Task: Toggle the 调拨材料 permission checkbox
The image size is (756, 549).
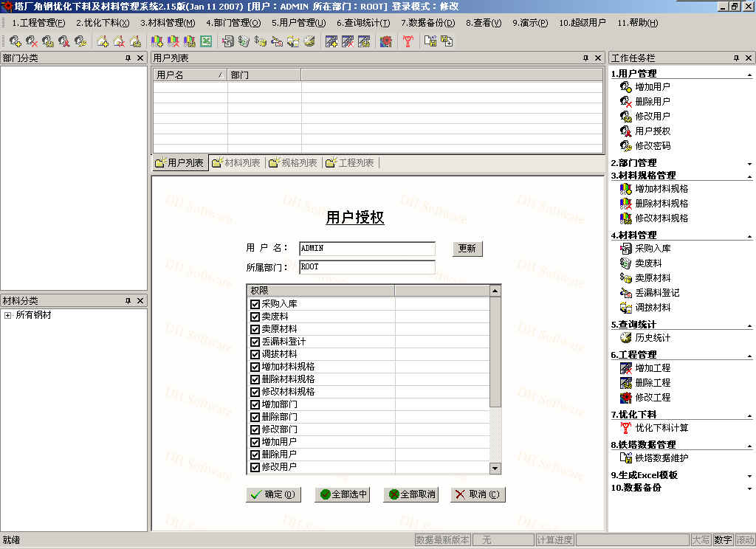Action: click(255, 354)
